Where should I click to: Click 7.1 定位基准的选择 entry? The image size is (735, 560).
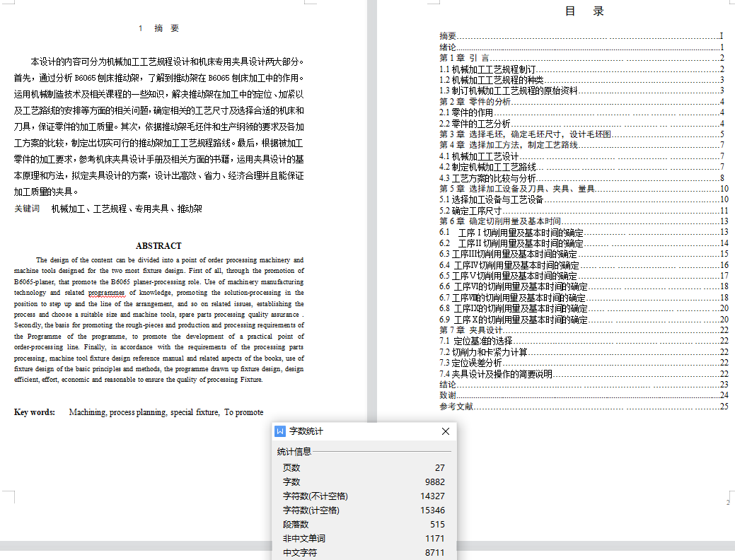(x=584, y=341)
